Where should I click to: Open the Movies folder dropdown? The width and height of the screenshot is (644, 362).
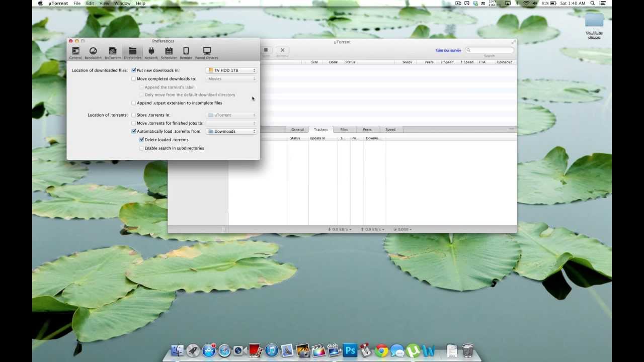click(x=231, y=79)
